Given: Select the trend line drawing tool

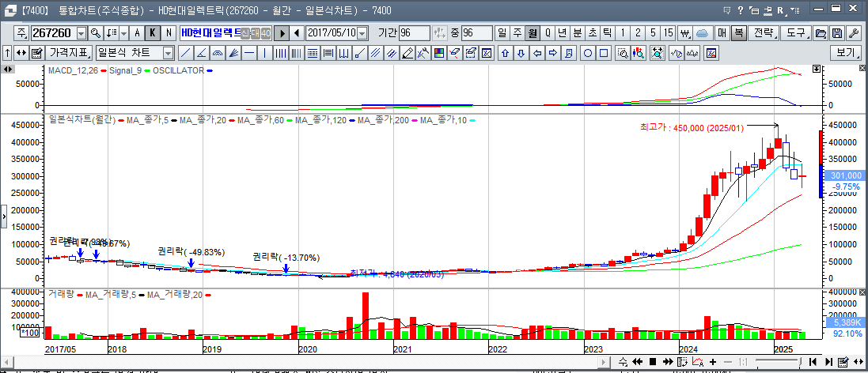Looking at the screenshot, I should point(187,54).
